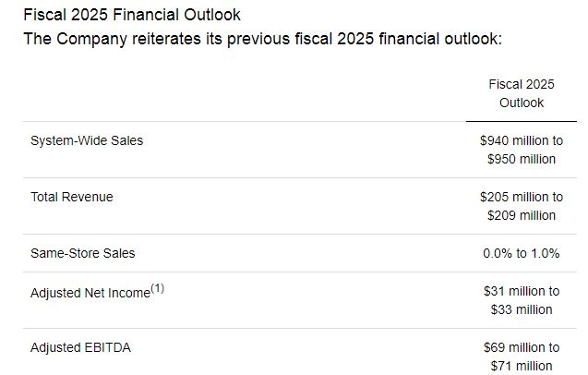Select the Fiscal 2025 Outlook column header

coord(522,93)
